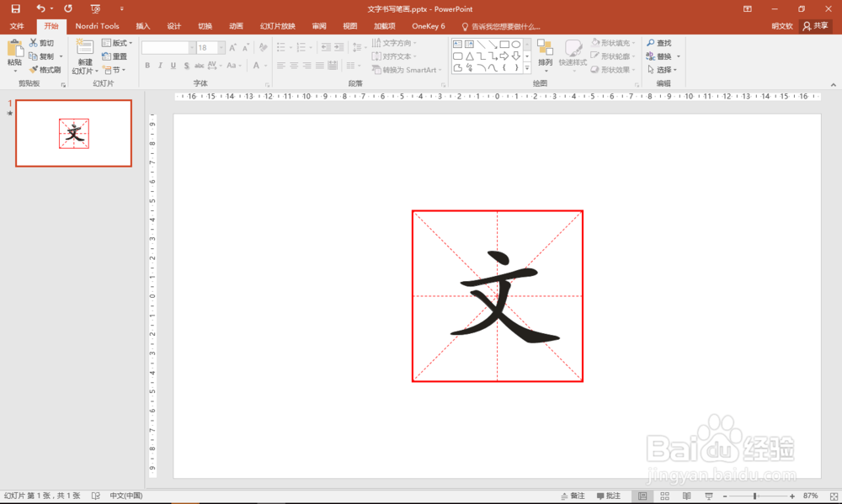Image resolution: width=842 pixels, height=504 pixels.
Task: Toggle Normal view in status bar
Action: (642, 496)
